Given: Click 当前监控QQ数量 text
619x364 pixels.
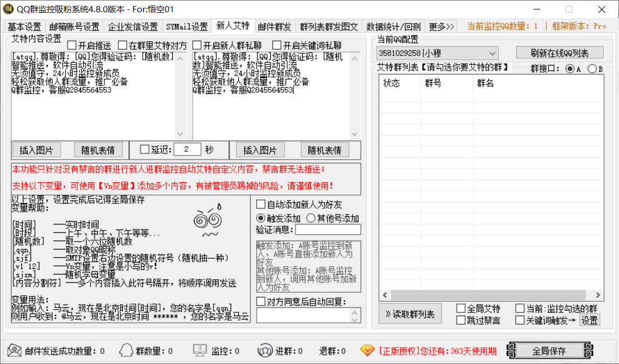Looking at the screenshot, I should tap(502, 27).
